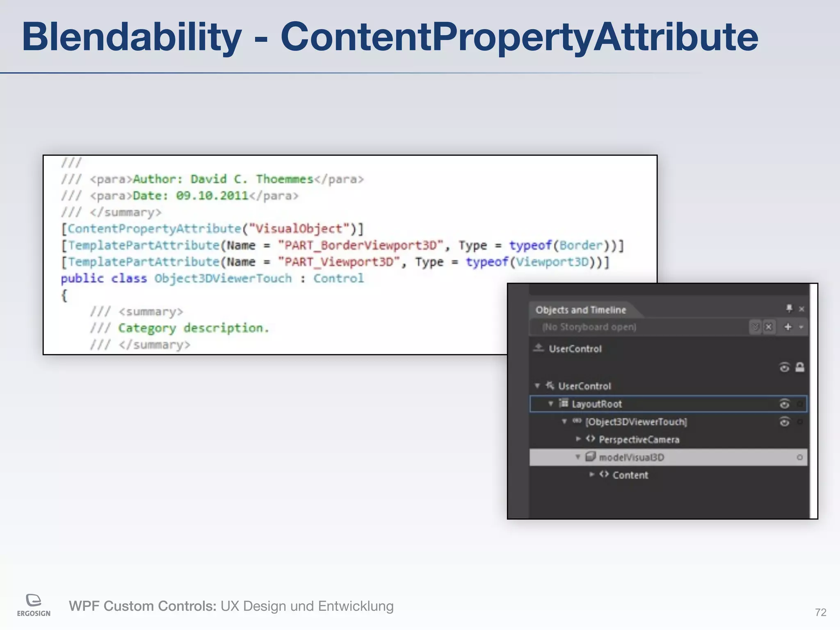
Task: Click the modelVisual3D cube icon
Action: 590,456
